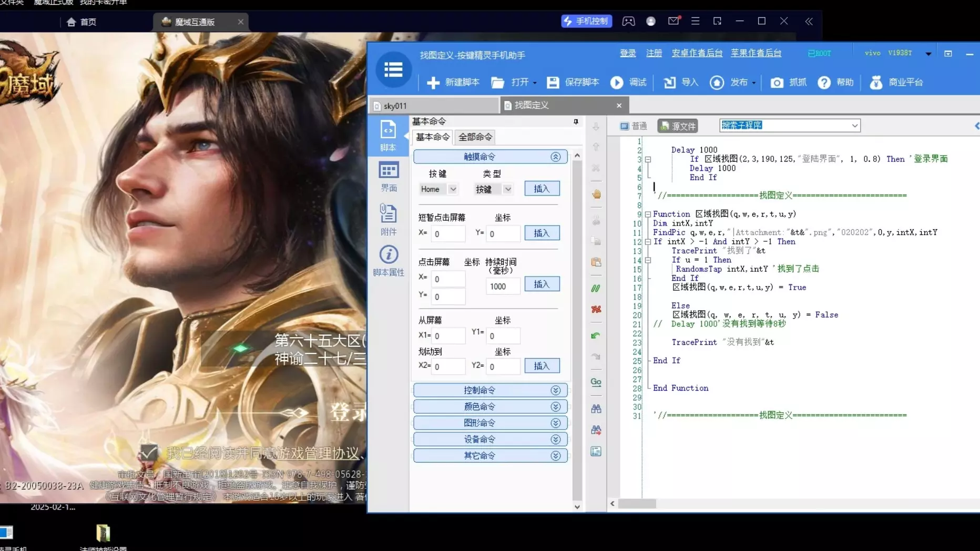The height and width of the screenshot is (551, 980).
Task: Go to the 首页 tab in the emulator
Action: (81, 22)
